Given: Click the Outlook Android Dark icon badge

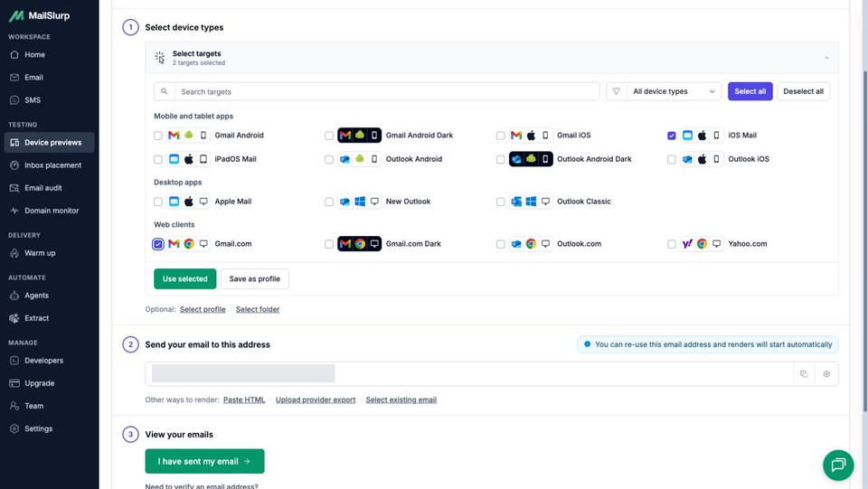Looking at the screenshot, I should [x=531, y=159].
